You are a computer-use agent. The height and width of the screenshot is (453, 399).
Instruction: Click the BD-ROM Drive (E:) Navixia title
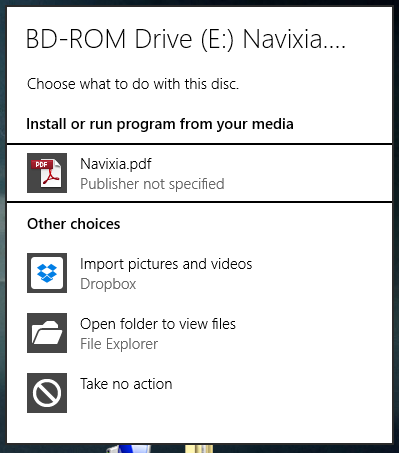[186, 39]
